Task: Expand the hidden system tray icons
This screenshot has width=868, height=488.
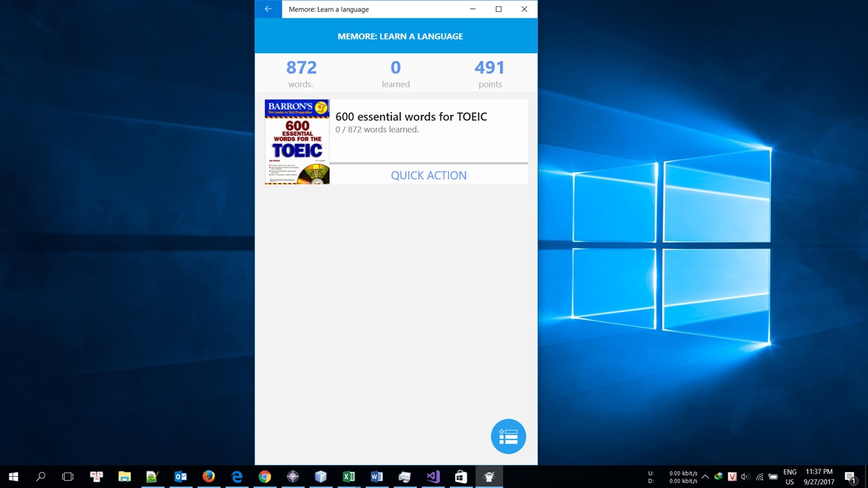Action: point(705,477)
